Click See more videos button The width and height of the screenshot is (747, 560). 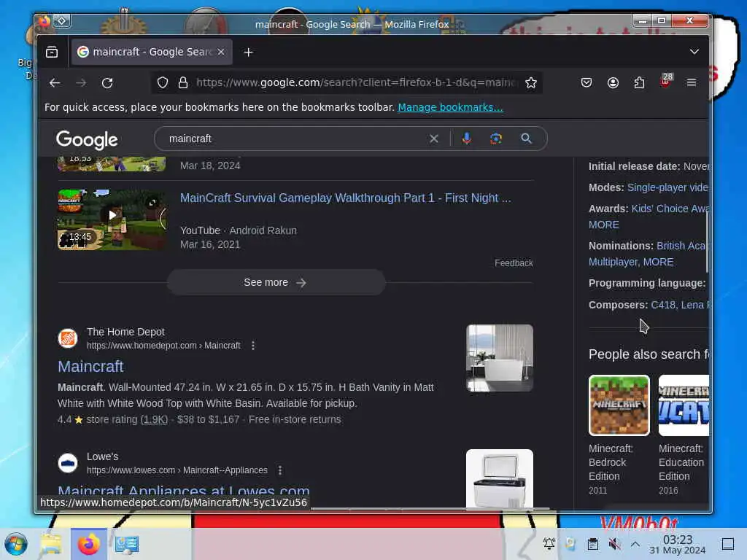tap(276, 282)
